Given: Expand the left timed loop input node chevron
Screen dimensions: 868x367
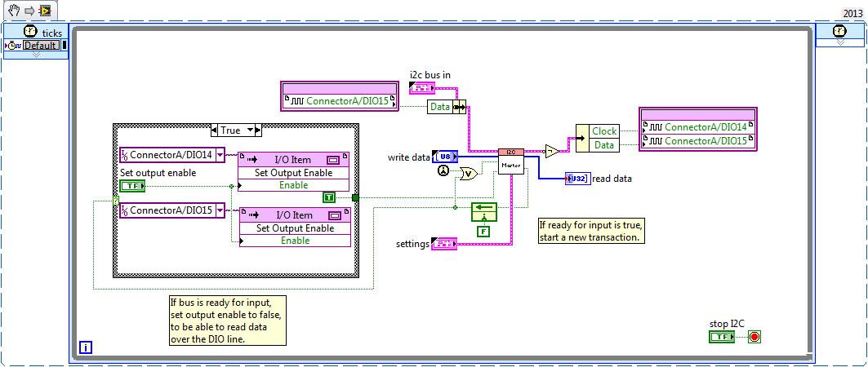Looking at the screenshot, I should (36, 55).
